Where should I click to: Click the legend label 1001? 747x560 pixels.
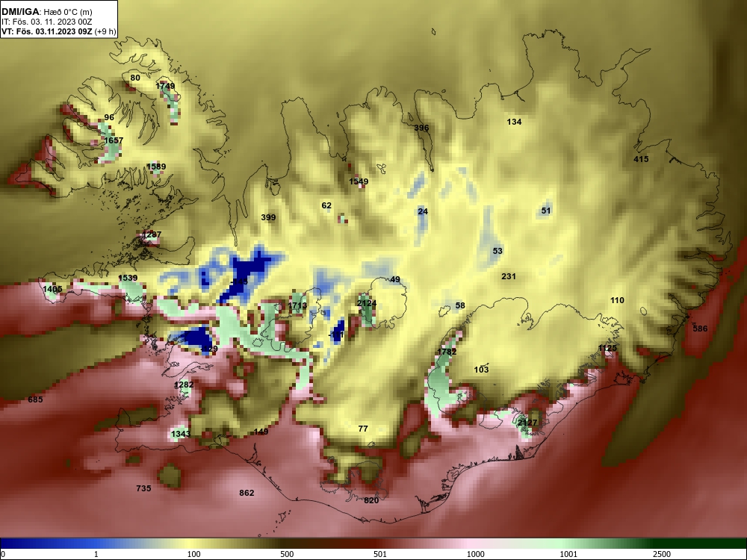(568, 554)
